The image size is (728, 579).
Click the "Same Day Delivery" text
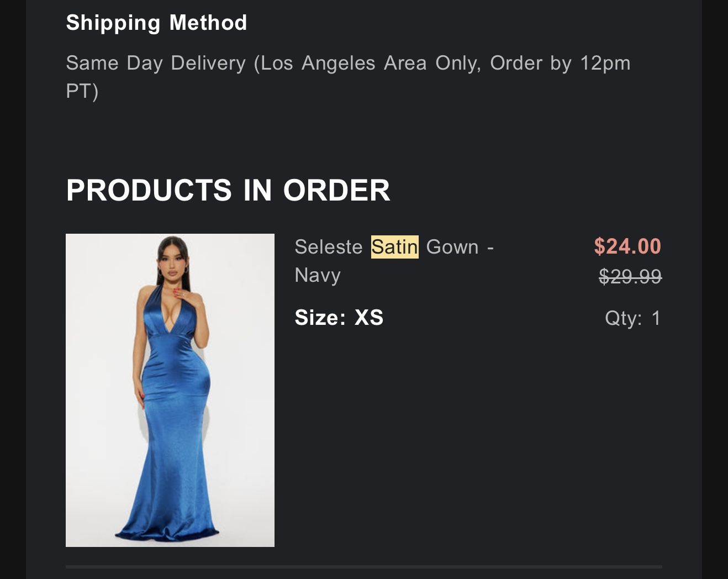tap(156, 63)
